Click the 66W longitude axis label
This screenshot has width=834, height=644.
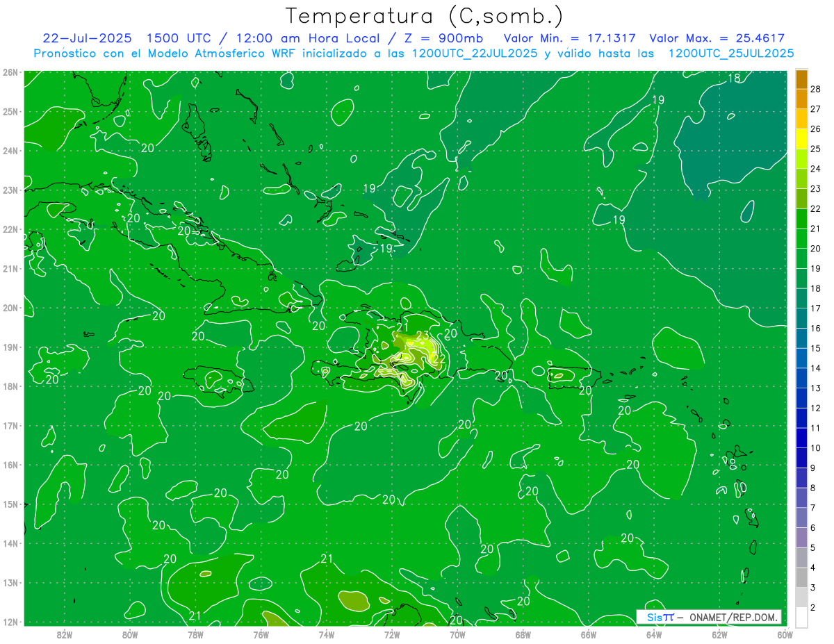(589, 634)
